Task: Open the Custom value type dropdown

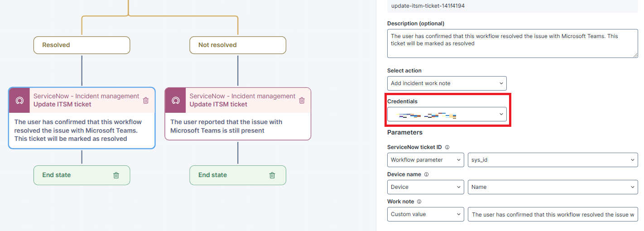Action: (426, 214)
